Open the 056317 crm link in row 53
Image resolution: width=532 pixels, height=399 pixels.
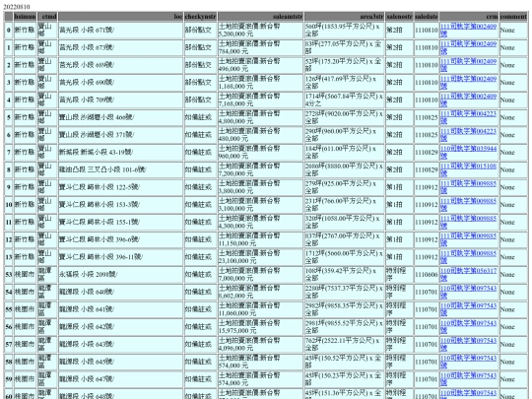pyautogui.click(x=468, y=275)
